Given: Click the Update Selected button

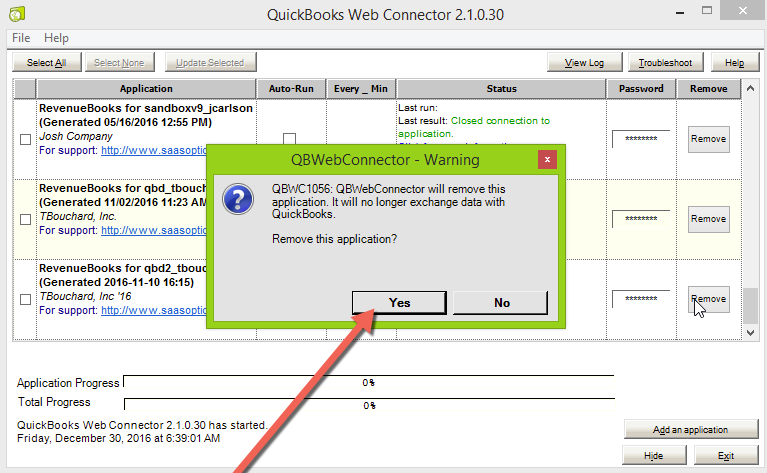Looking at the screenshot, I should [210, 63].
